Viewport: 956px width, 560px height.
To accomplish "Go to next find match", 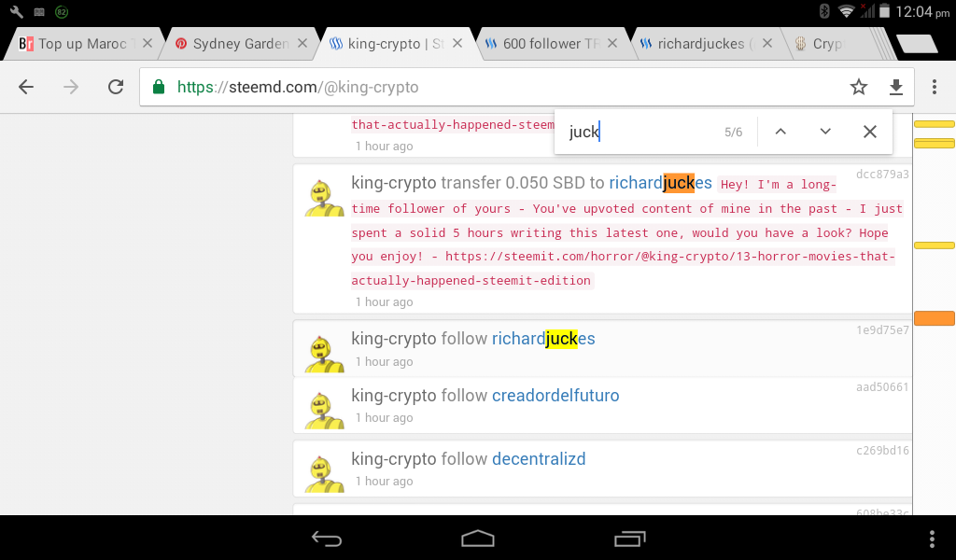I will (x=825, y=132).
